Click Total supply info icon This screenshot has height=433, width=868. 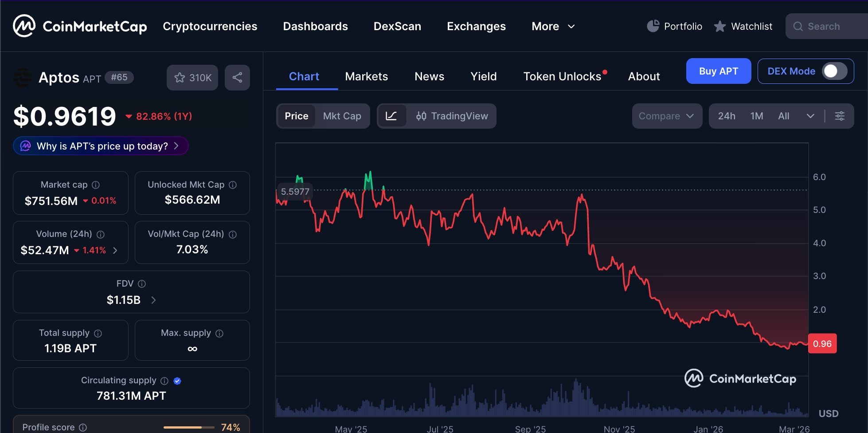pos(98,333)
